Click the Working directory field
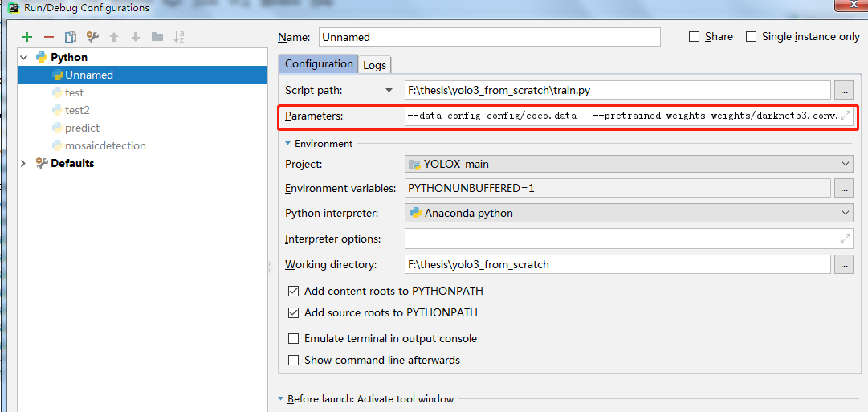The width and height of the screenshot is (868, 412). point(617,265)
